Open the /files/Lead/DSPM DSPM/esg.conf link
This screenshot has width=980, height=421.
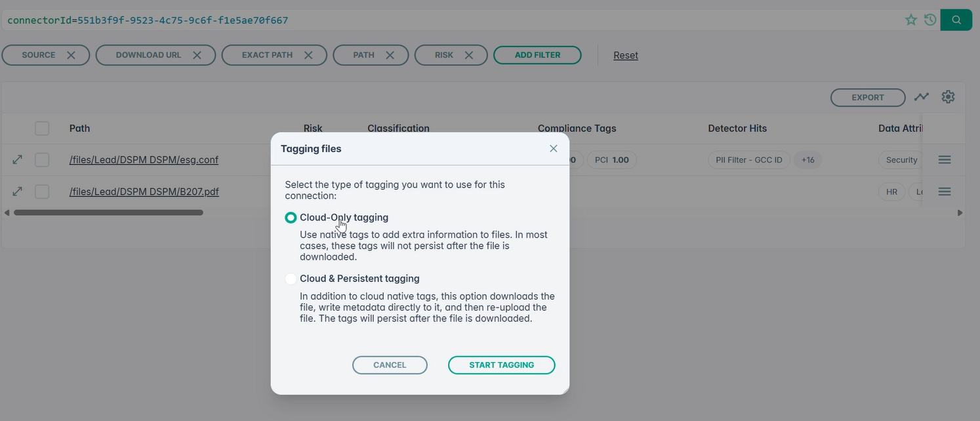tap(144, 160)
